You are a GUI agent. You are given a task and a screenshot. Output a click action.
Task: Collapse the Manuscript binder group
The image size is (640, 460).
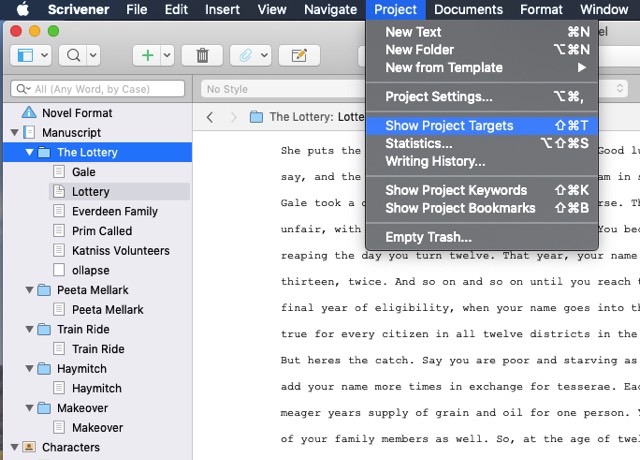pos(15,133)
